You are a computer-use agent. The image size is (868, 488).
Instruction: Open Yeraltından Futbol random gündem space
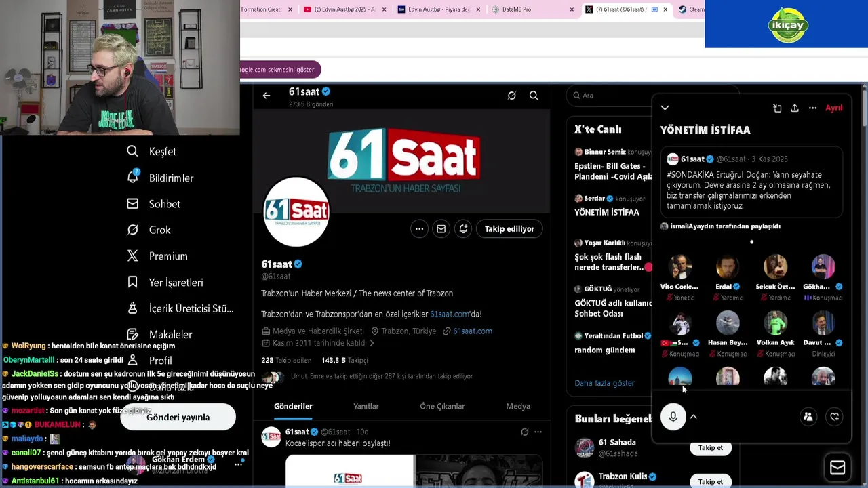pos(613,343)
